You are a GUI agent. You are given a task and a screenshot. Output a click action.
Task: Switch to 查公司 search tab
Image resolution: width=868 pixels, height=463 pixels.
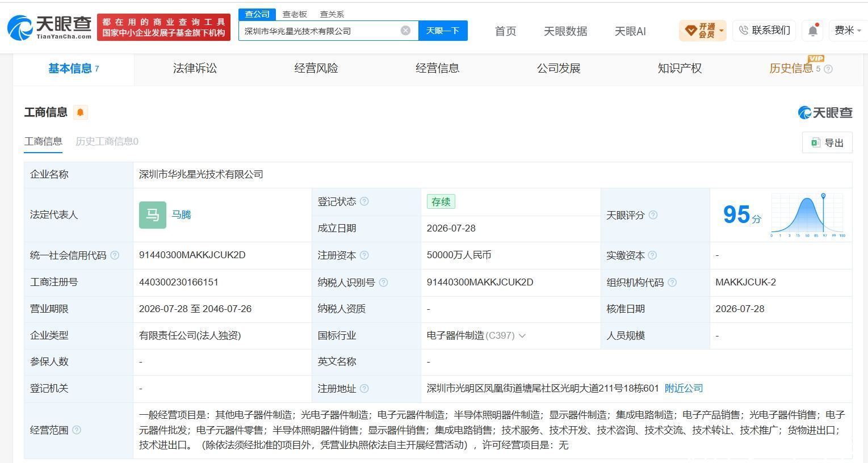click(257, 14)
